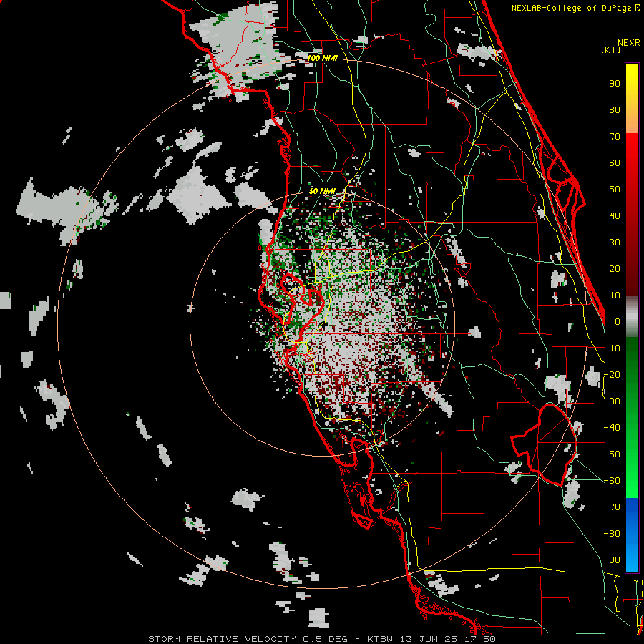644x644 pixels.
Task: Pick the gray zero-velocity color bar band
Action: tap(632, 318)
